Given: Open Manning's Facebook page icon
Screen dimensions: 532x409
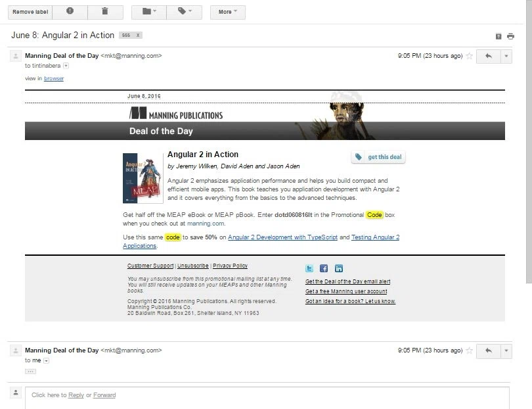Looking at the screenshot, I should pyautogui.click(x=324, y=268).
